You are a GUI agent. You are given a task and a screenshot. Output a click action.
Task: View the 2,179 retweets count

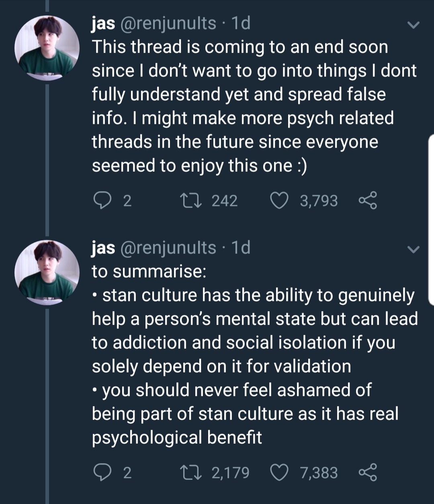[x=230, y=472]
